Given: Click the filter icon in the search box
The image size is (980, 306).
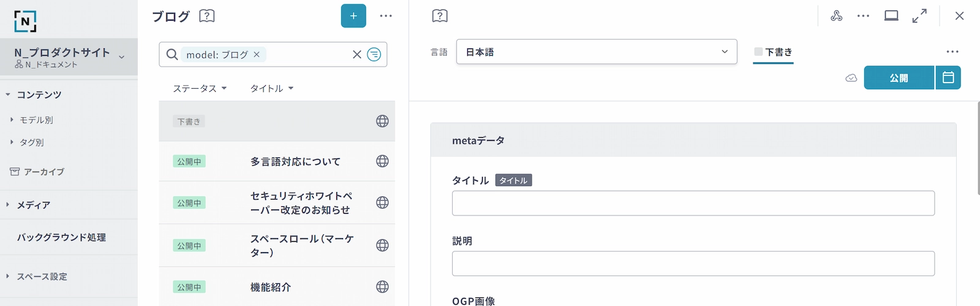Looking at the screenshot, I should click(x=374, y=54).
